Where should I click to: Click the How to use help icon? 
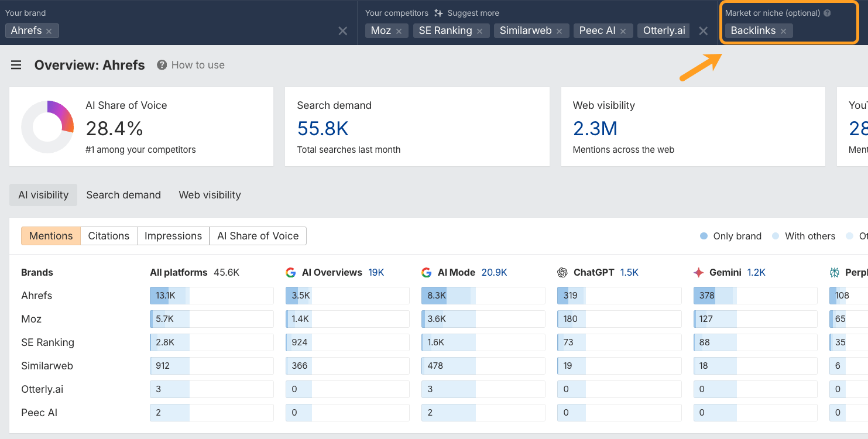[x=160, y=65]
